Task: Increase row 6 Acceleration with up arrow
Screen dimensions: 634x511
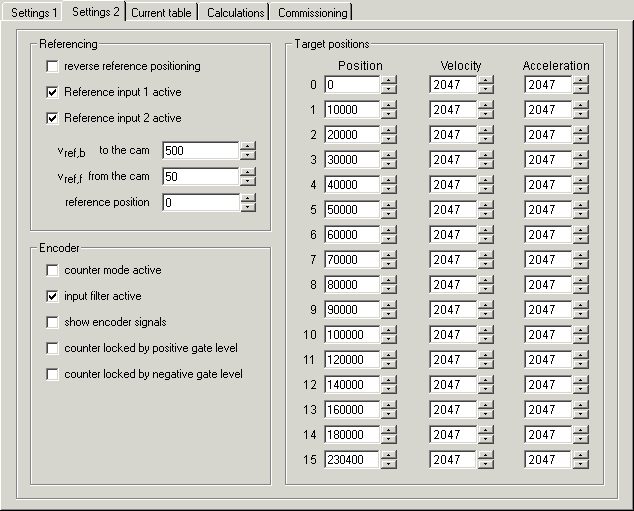Action: [581, 230]
